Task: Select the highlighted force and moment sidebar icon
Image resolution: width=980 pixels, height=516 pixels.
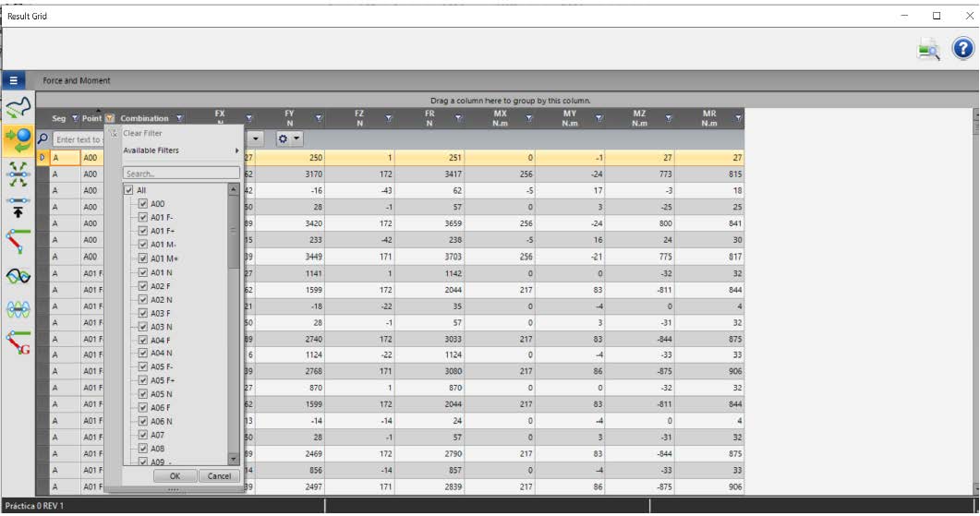Action: [18, 140]
